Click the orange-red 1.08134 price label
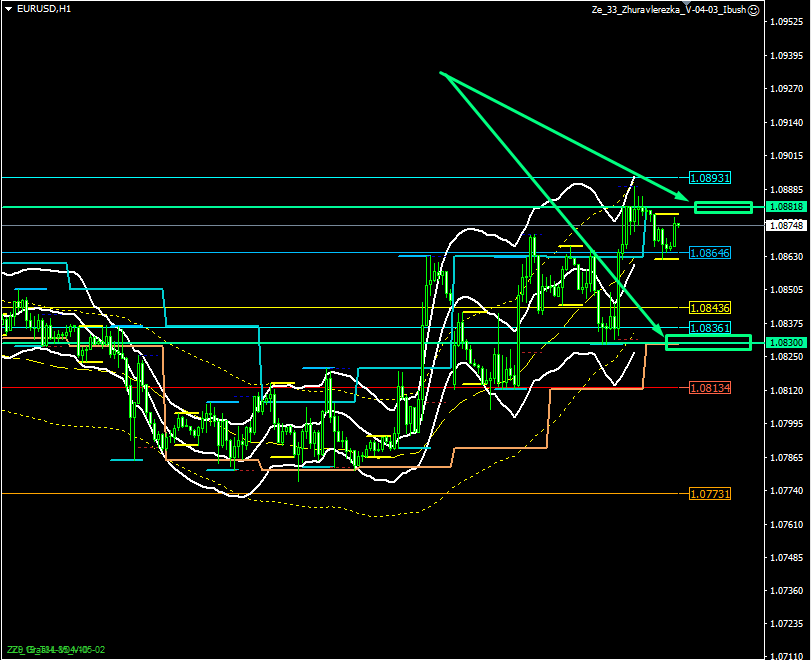812x660 pixels. [x=710, y=387]
